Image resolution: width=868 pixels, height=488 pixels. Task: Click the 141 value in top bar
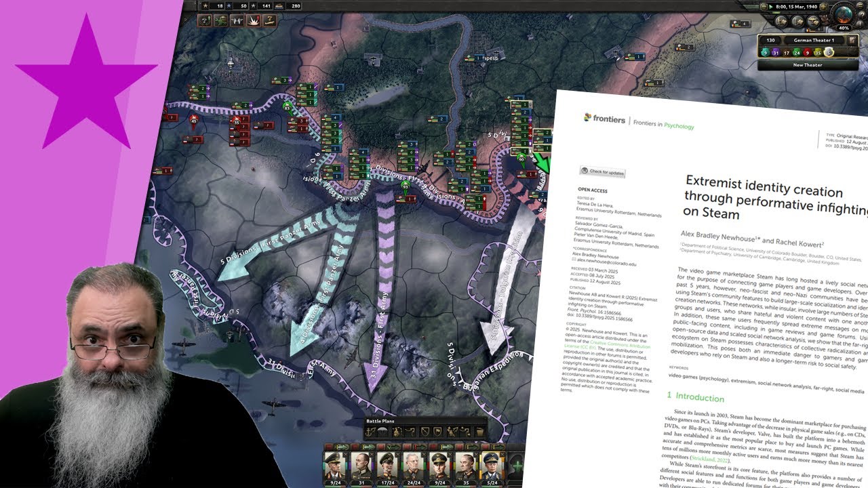266,6
